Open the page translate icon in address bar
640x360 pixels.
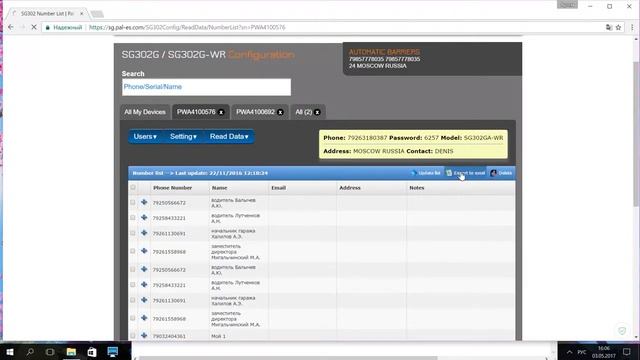[609, 27]
